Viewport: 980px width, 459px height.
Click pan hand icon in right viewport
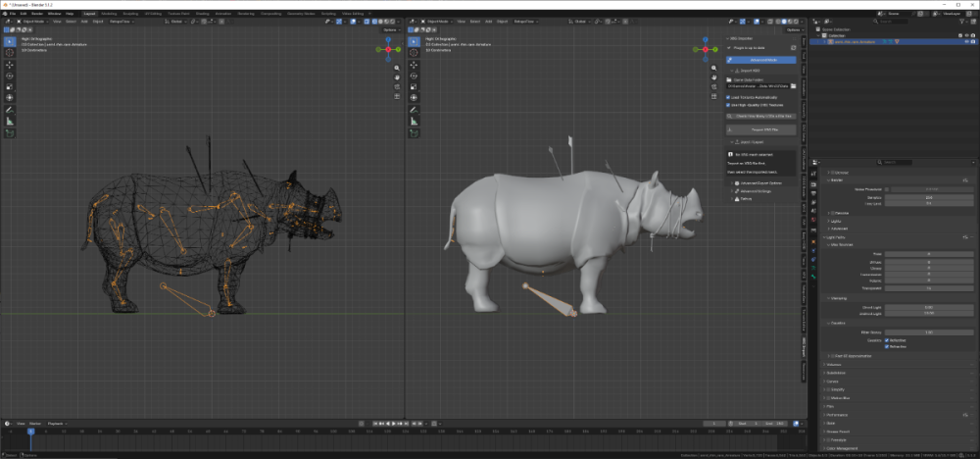(714, 77)
